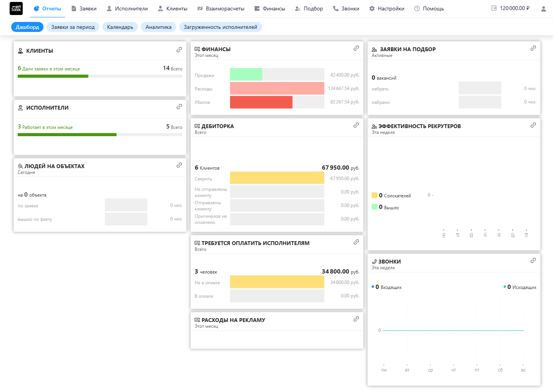Open the user profile icon in the header
This screenshot has height=392, width=554.
(544, 8)
